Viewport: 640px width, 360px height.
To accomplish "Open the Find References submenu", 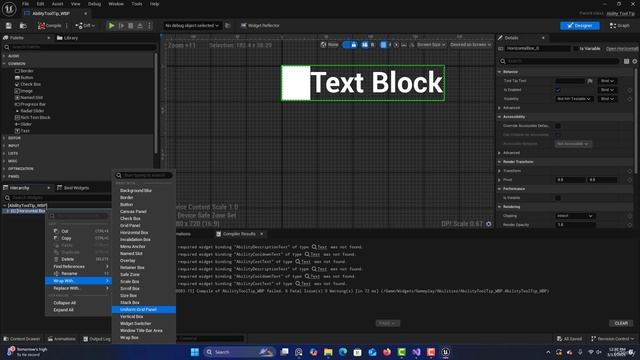I will [78, 267].
